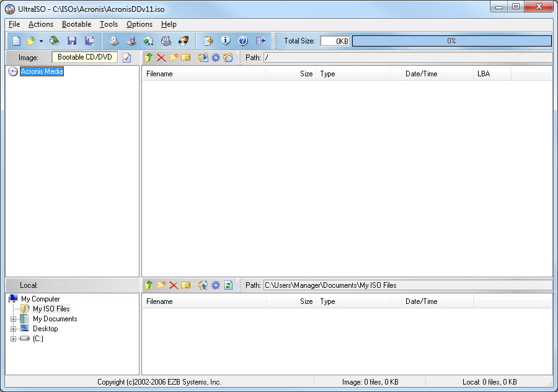This screenshot has width=558, height=392.
Task: Click the red X Delete icon in Local toolbar
Action: pyautogui.click(x=174, y=285)
